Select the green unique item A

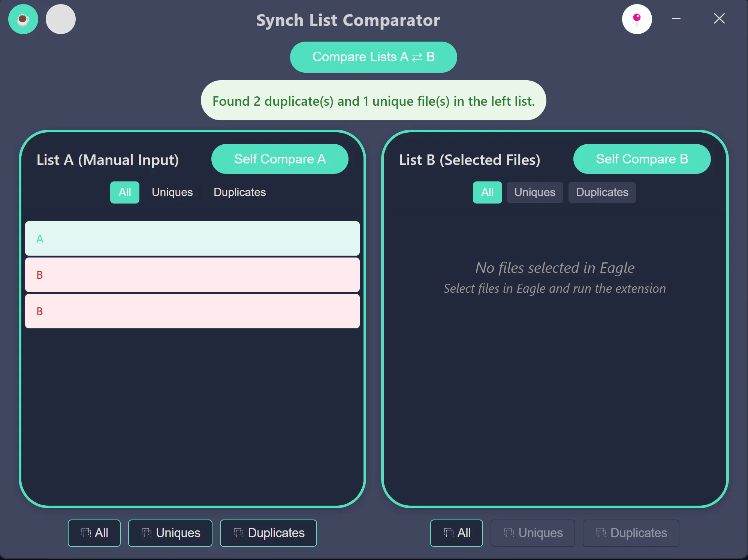192,238
